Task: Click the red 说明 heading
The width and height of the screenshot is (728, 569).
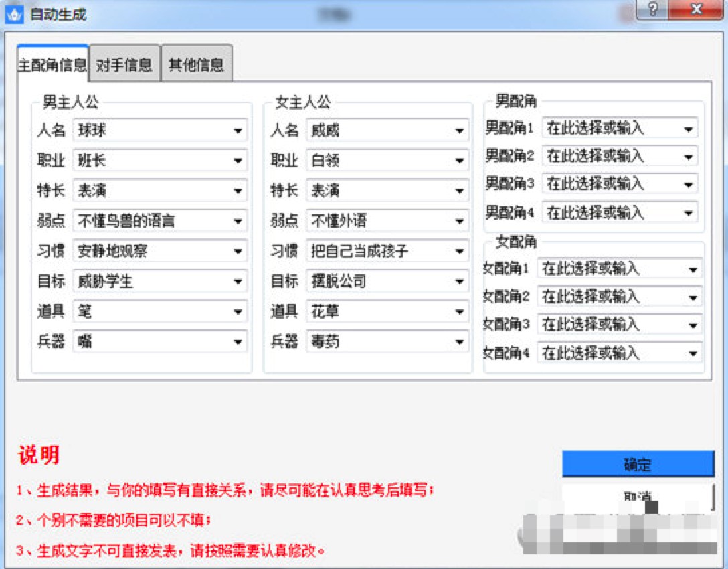Action: click(x=39, y=455)
